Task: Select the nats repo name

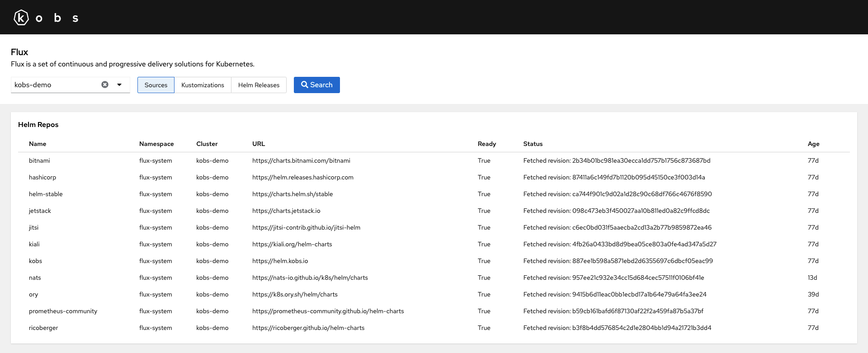Action: click(35, 278)
